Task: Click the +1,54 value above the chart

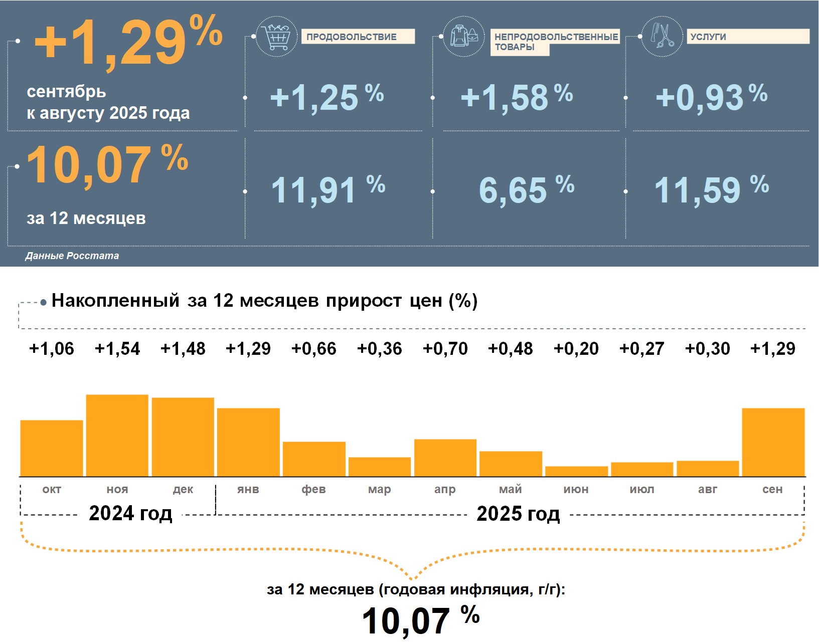Action: point(117,348)
